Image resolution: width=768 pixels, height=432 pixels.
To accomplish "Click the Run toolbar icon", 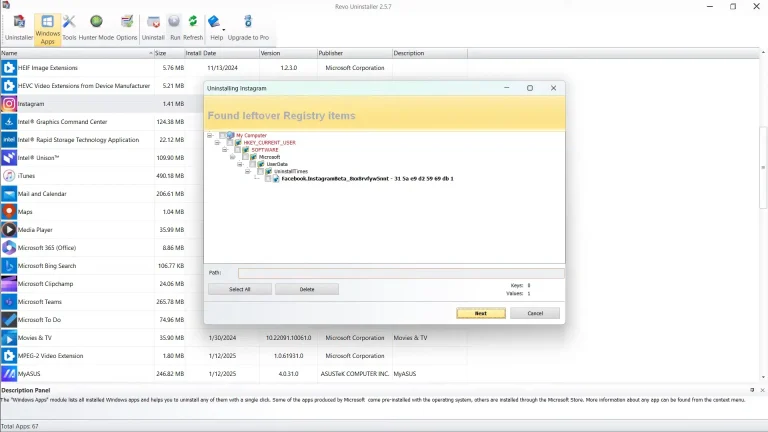I will pyautogui.click(x=174, y=29).
